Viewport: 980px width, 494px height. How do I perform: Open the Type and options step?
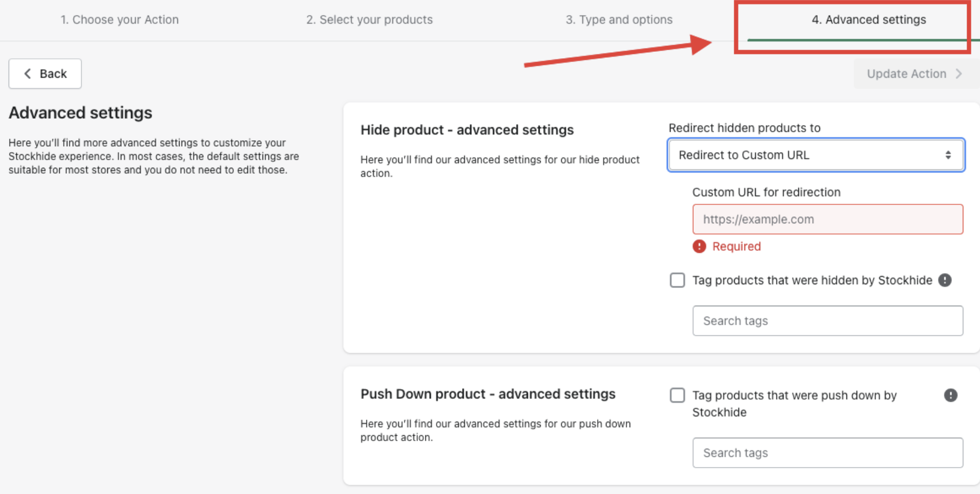(619, 20)
